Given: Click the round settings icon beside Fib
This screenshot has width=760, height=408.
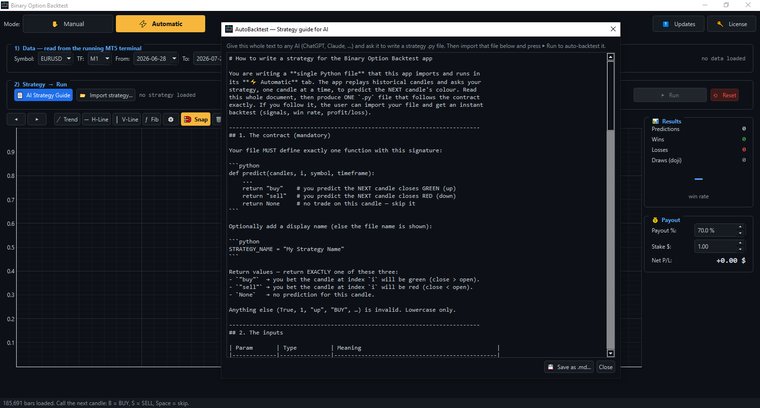Looking at the screenshot, I should (x=171, y=119).
